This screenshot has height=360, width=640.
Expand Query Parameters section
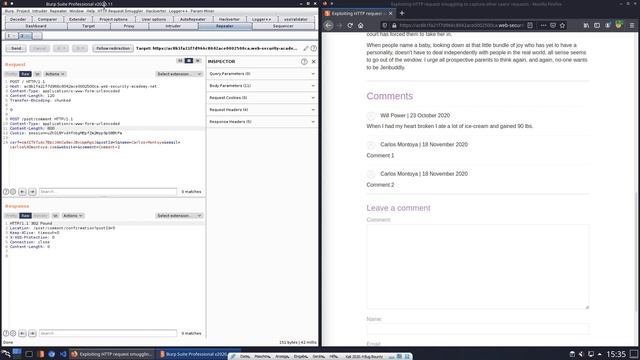(262, 74)
